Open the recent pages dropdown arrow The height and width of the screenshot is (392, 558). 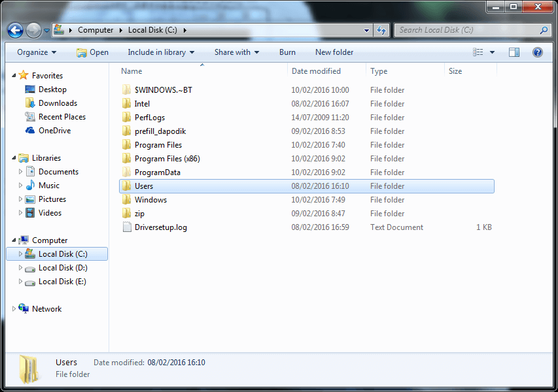(x=46, y=31)
